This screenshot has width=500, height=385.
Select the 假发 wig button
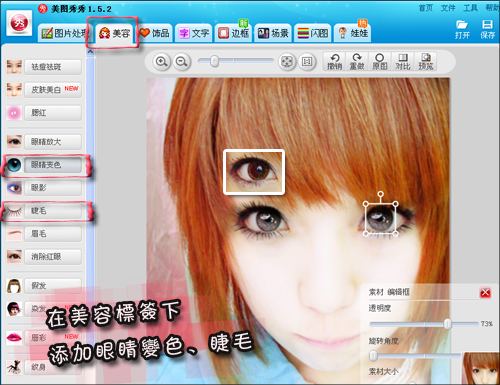53,286
